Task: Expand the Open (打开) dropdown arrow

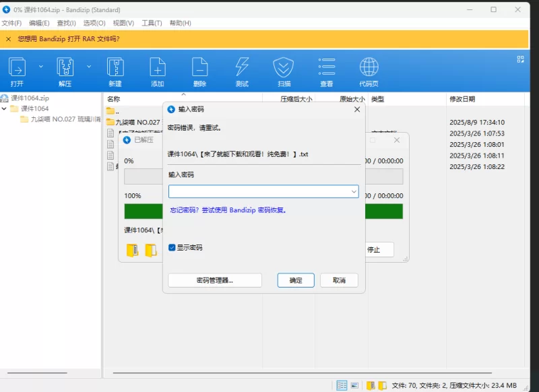Action: [41, 66]
